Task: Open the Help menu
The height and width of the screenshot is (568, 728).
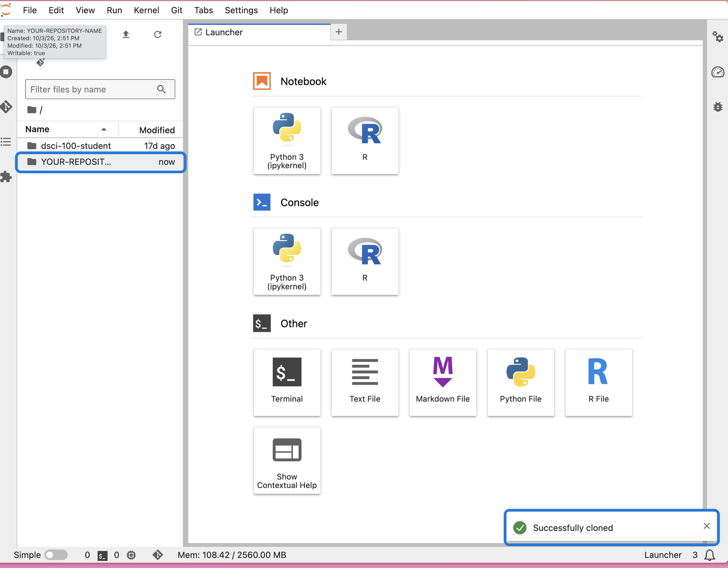Action: coord(278,10)
